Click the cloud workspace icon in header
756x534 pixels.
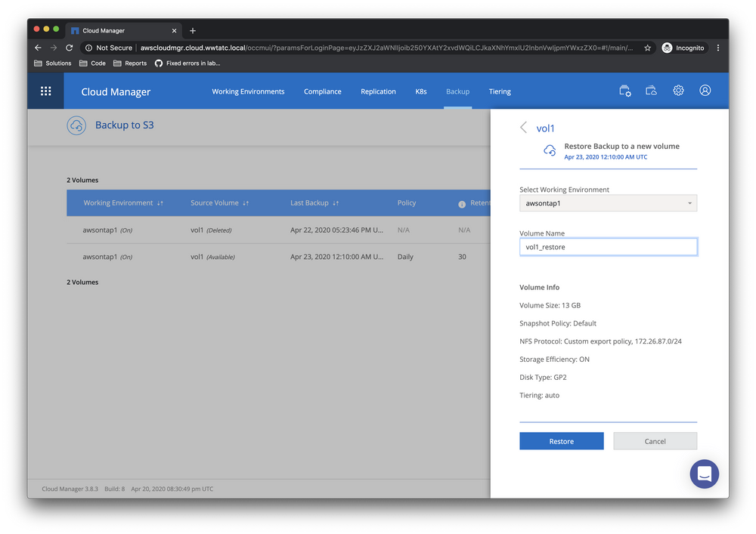pos(651,91)
